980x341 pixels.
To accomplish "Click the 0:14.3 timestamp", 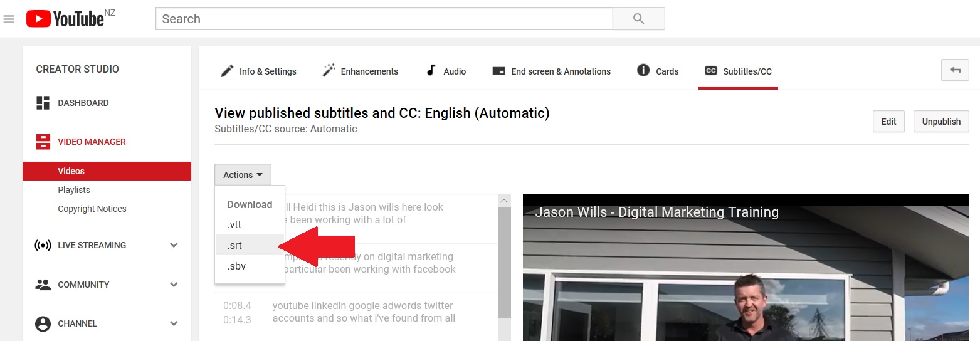I will coord(237,319).
